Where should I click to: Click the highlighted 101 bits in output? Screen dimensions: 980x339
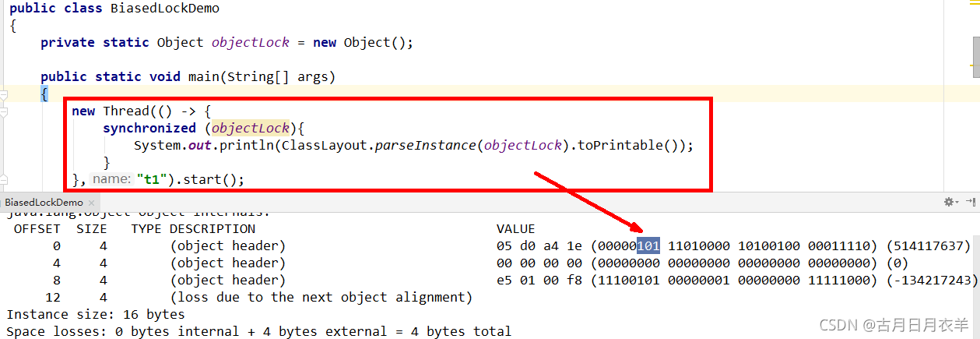(x=648, y=246)
